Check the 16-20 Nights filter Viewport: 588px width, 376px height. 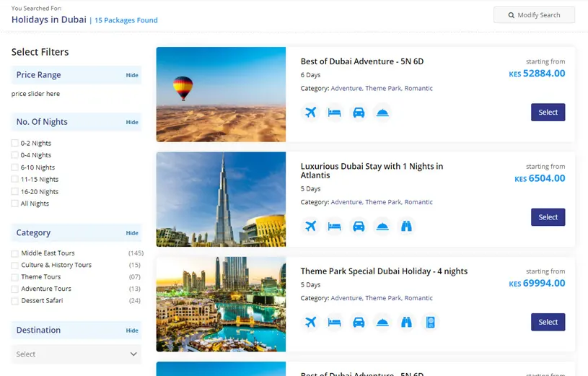click(15, 191)
